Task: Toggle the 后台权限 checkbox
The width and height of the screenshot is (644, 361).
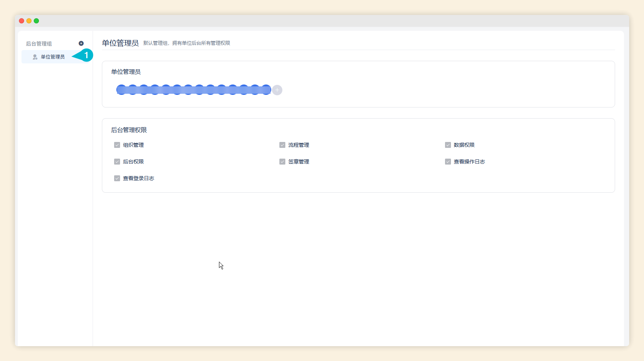Action: pos(117,162)
